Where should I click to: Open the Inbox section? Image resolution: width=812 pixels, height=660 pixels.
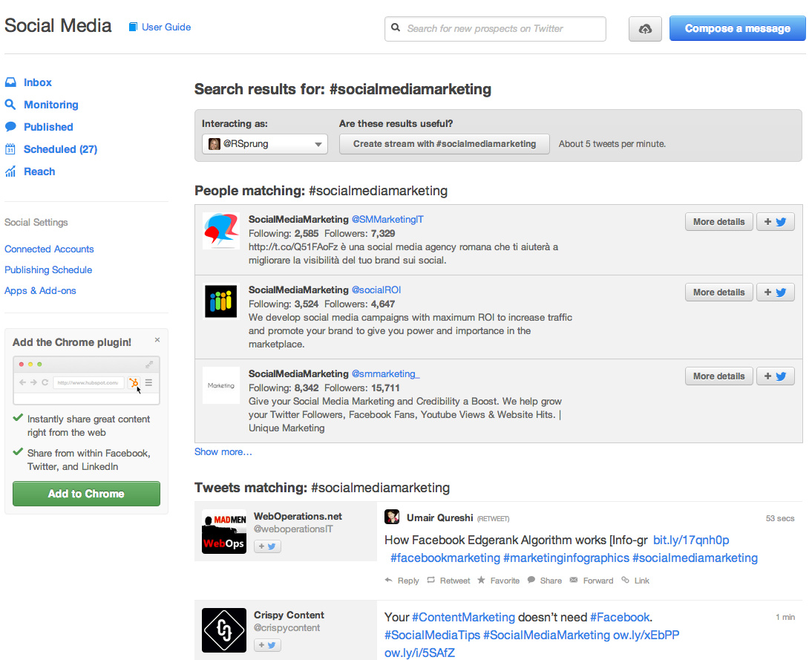(x=38, y=82)
